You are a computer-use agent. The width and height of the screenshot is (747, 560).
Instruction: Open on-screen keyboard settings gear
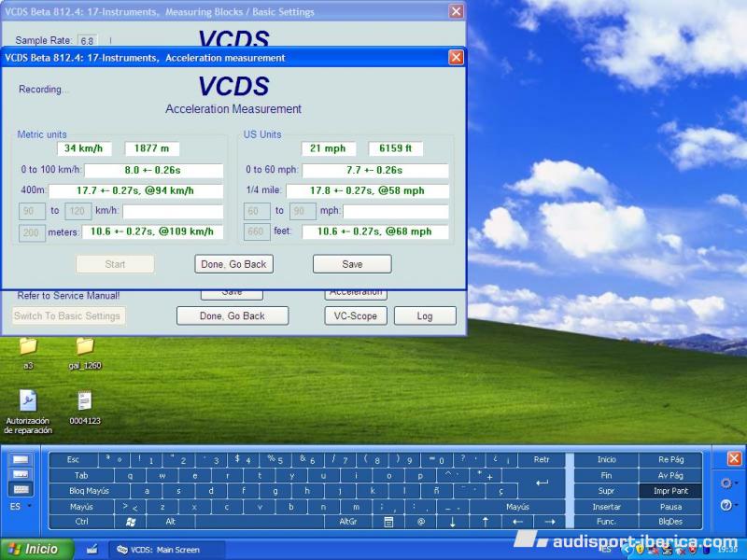click(726, 483)
